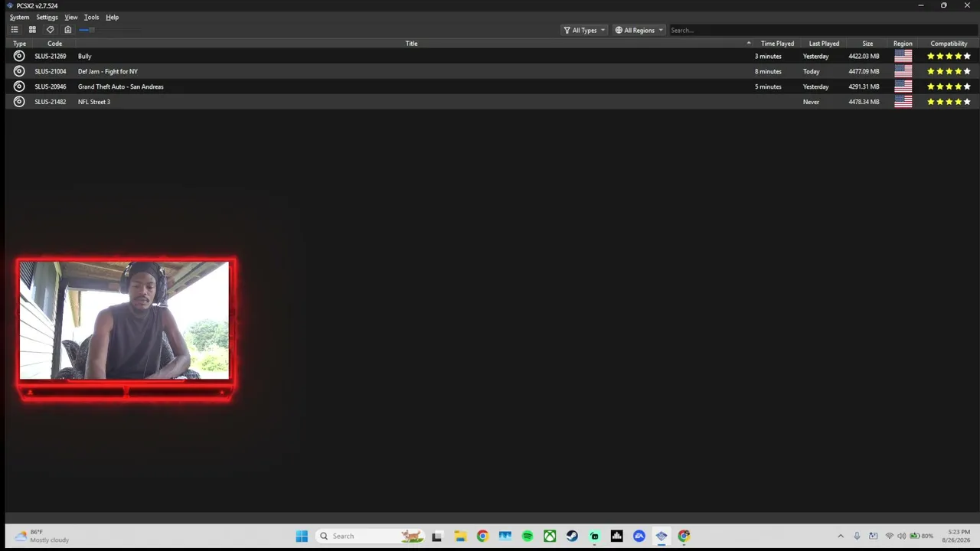Expand the All Regions filter dropdown
This screenshot has height=551, width=980.
tap(639, 30)
